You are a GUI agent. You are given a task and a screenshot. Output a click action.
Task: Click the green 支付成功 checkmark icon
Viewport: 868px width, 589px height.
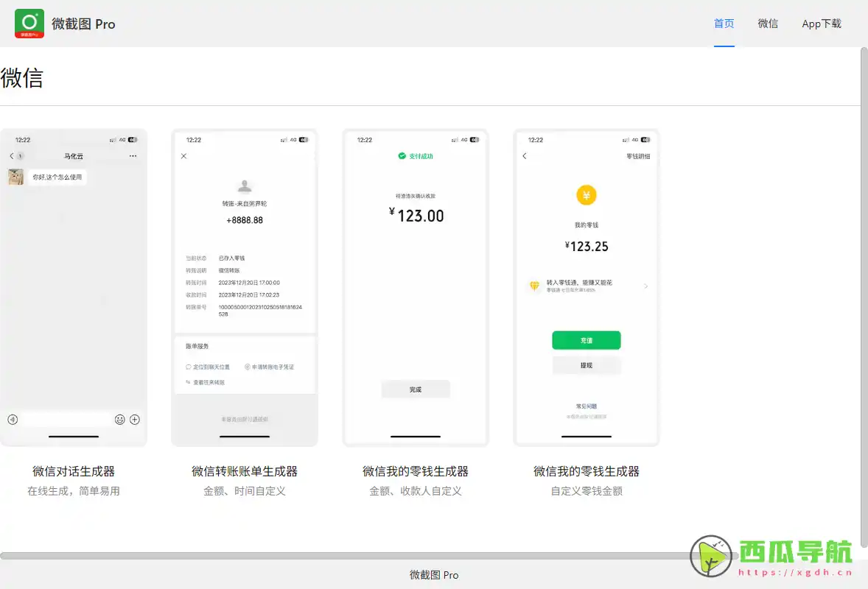click(x=402, y=156)
